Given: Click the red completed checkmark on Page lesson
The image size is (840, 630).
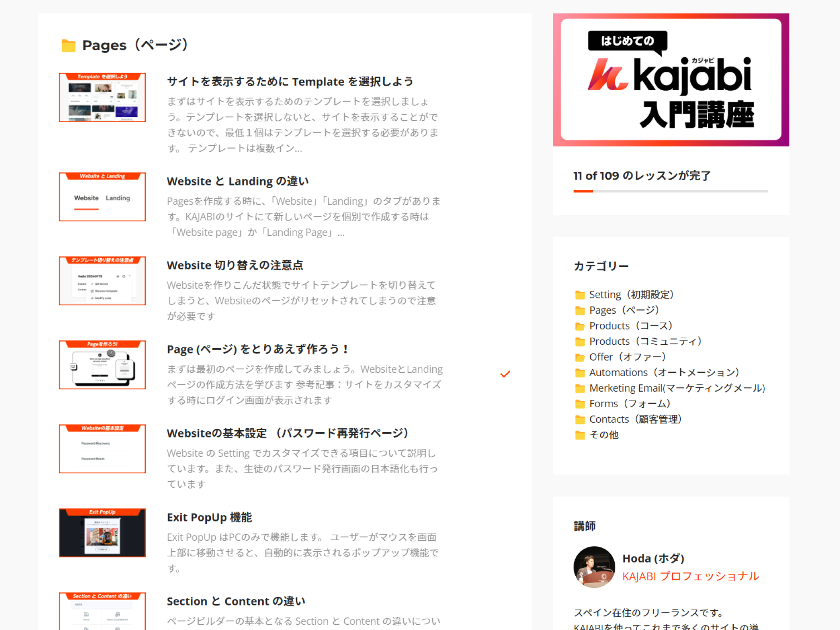Looking at the screenshot, I should pyautogui.click(x=505, y=374).
